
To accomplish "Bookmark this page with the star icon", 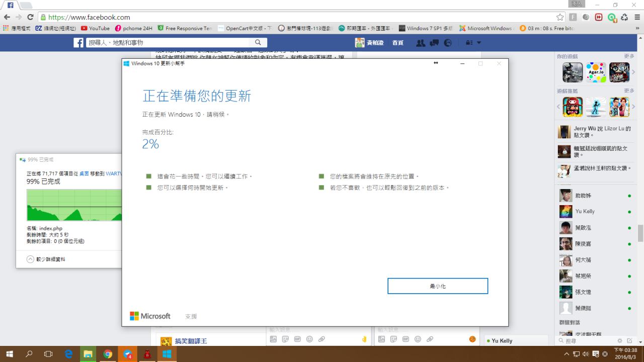I will pos(560,17).
